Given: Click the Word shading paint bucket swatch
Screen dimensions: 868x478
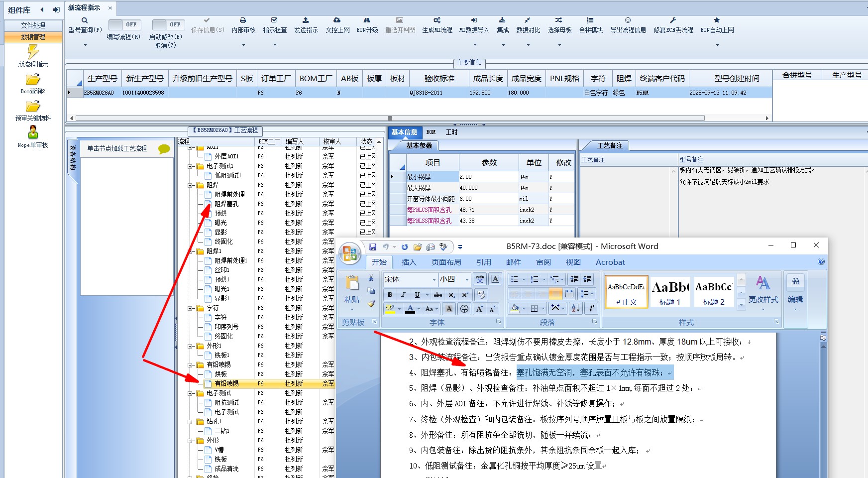Looking at the screenshot, I should pyautogui.click(x=515, y=308).
